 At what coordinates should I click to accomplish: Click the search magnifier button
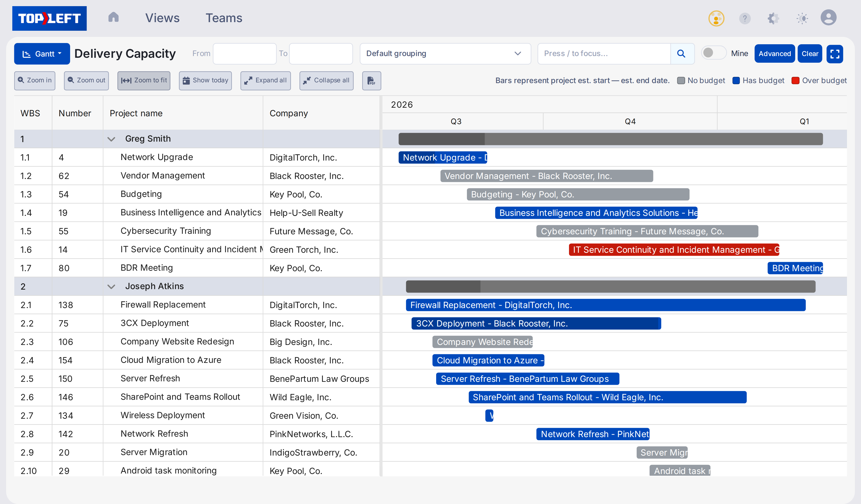point(682,54)
